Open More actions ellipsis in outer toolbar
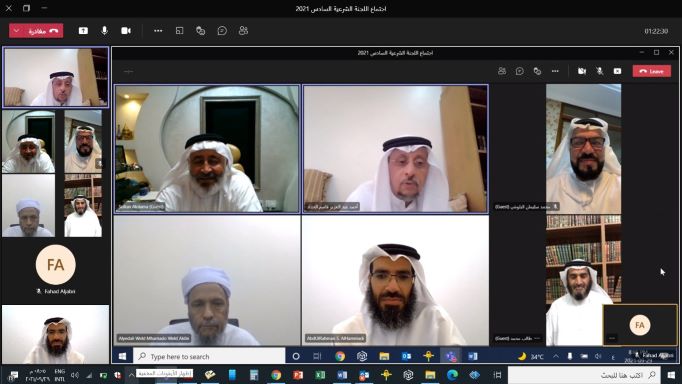Screen dimensions: 682x384 point(158,30)
